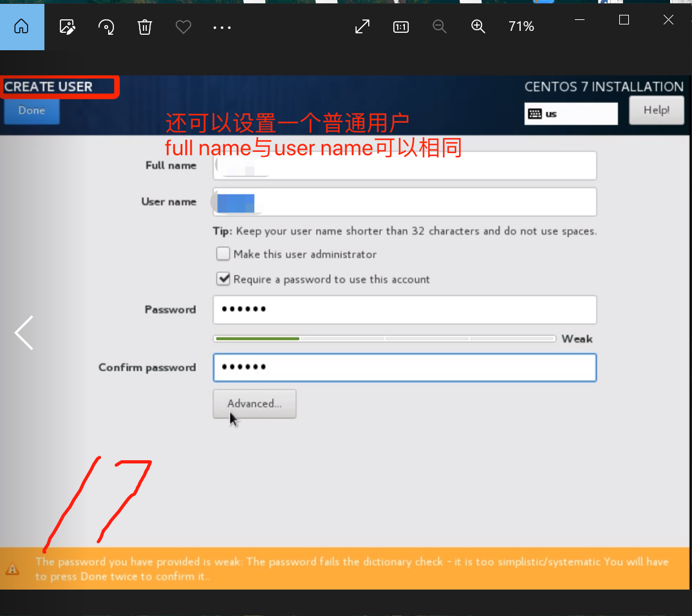
Task: Rotate the picture
Action: click(x=106, y=27)
